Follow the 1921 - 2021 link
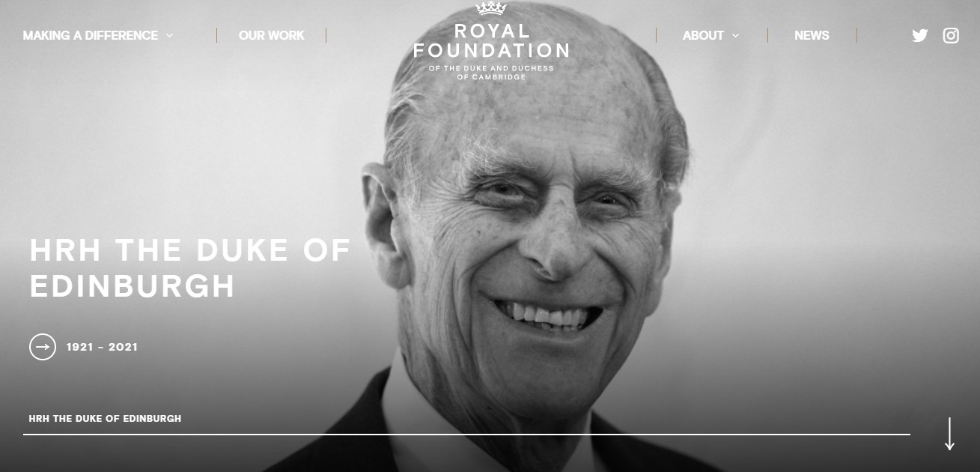 [x=102, y=347]
